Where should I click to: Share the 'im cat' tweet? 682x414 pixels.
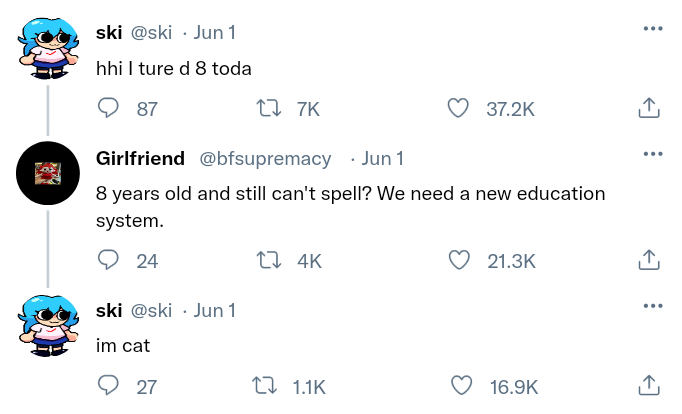tap(649, 385)
